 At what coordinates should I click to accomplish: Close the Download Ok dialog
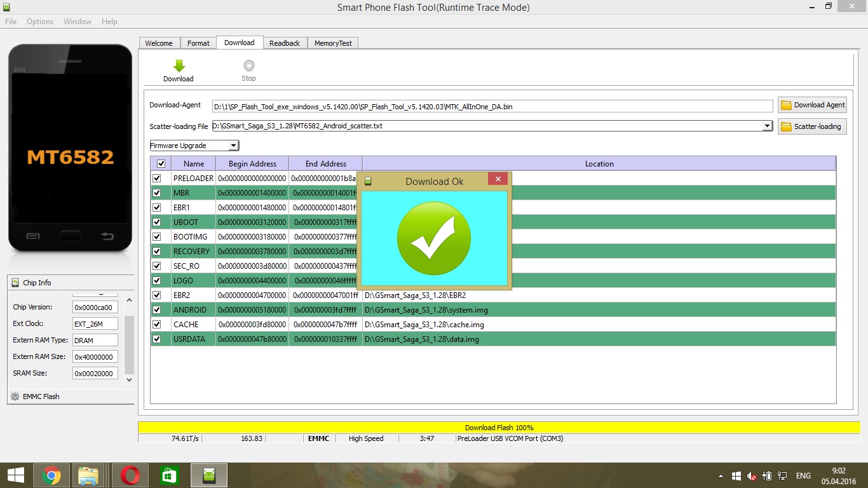click(x=498, y=179)
